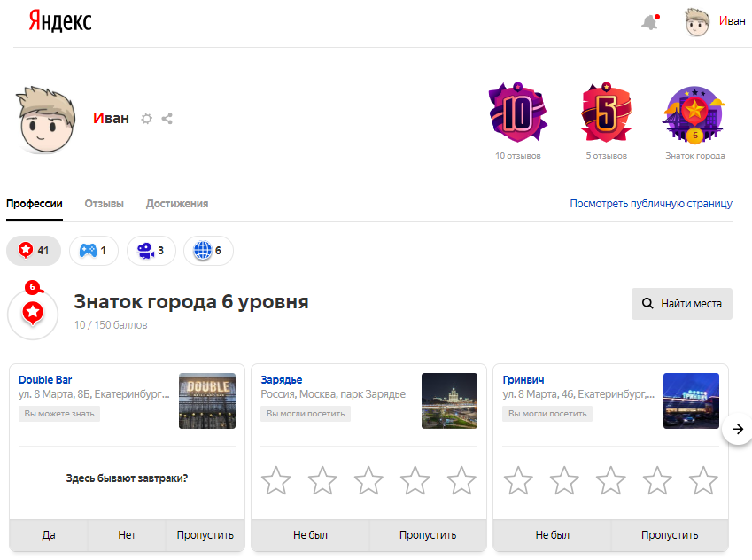Mark Зарядье as Не был
This screenshot has width=752, height=560.
click(310, 535)
